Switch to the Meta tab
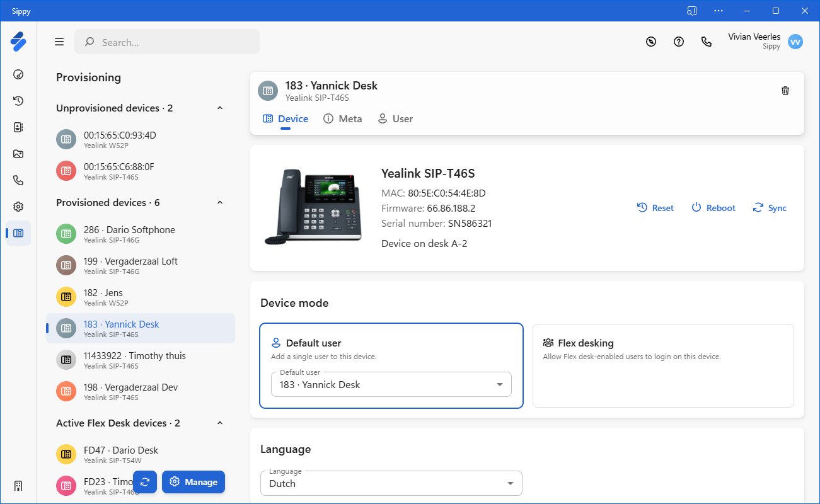Viewport: 820px width, 504px height. click(x=343, y=119)
